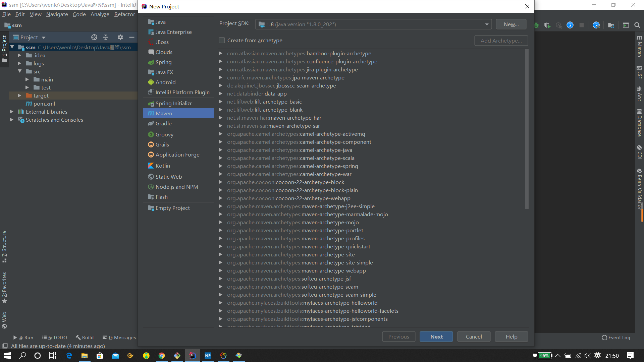
Task: Collapse the src folder in tree
Action: pos(19,71)
